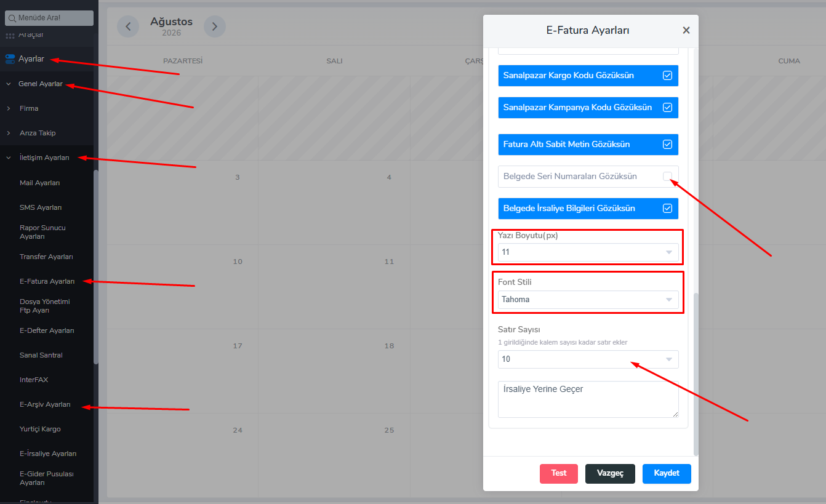Click the Araçlar grid icon in the sidebar
Viewport: 826px width, 504px height.
click(x=10, y=35)
